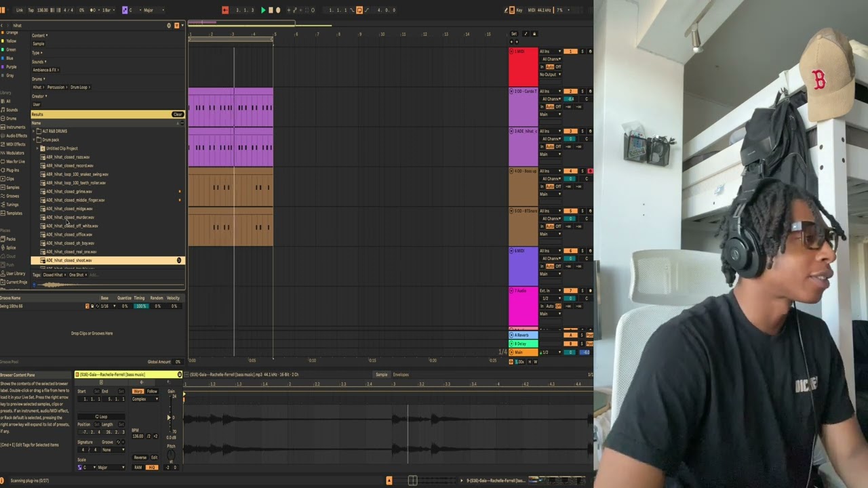Image resolution: width=868 pixels, height=488 pixels.
Task: Open Ext. In dropdown on track 7 Audio
Action: coord(551,291)
